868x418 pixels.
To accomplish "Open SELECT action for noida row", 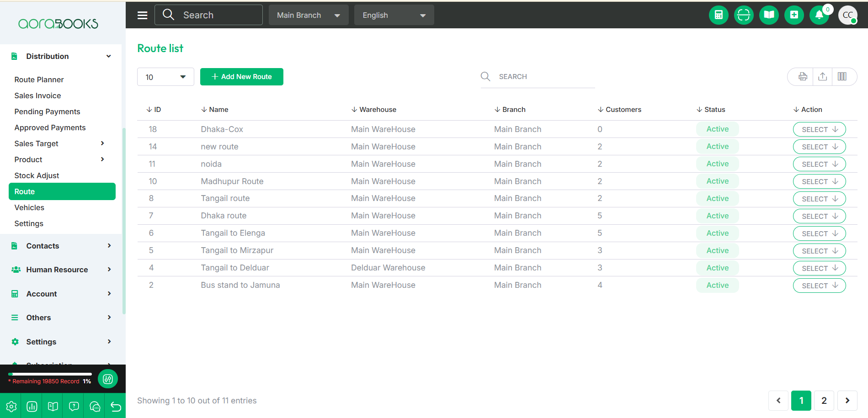I will [819, 164].
